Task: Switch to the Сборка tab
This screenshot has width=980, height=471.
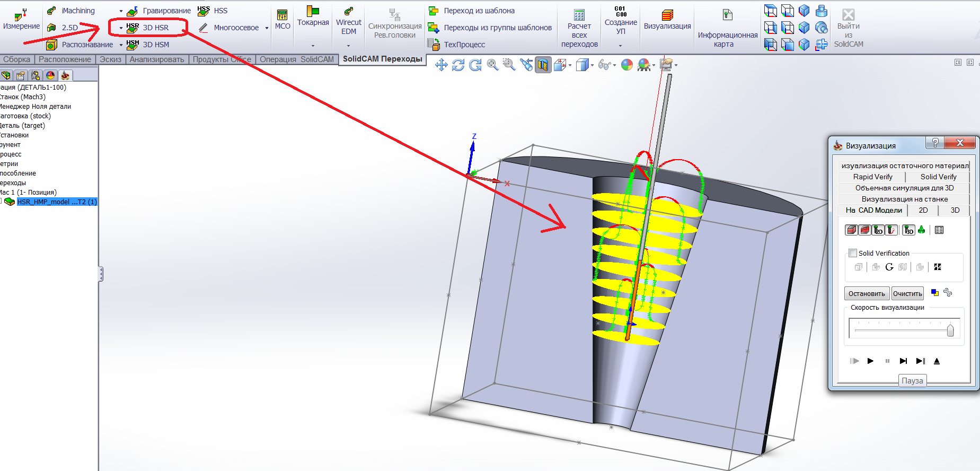Action: pyautogui.click(x=17, y=59)
